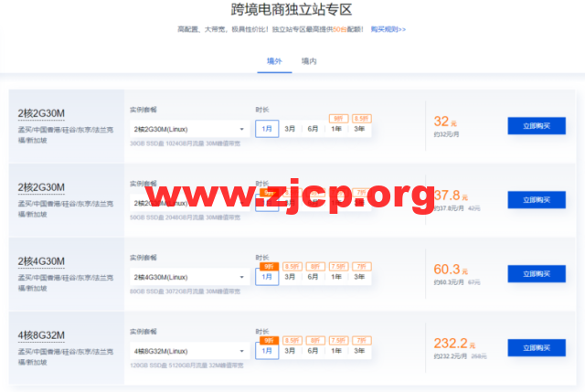Image resolution: width=585 pixels, height=392 pixels.
Task: Click 立即购买 for the 60.3元 plan
Action: point(537,274)
